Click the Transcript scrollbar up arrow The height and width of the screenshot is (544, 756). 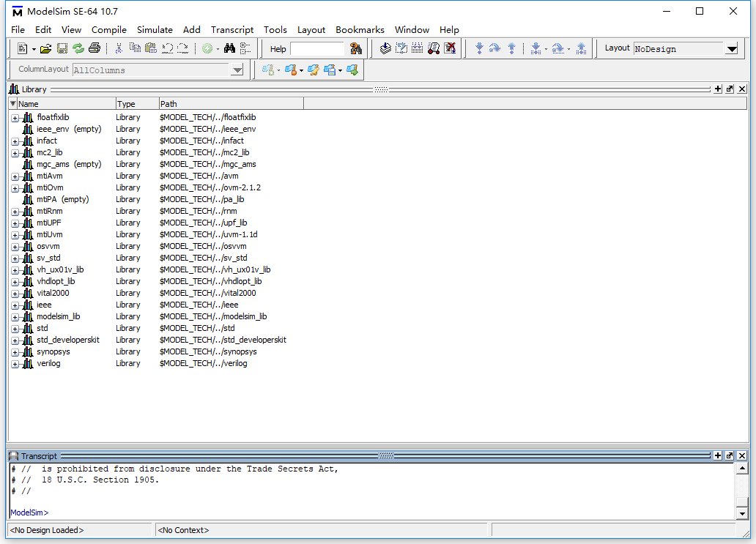tap(742, 469)
